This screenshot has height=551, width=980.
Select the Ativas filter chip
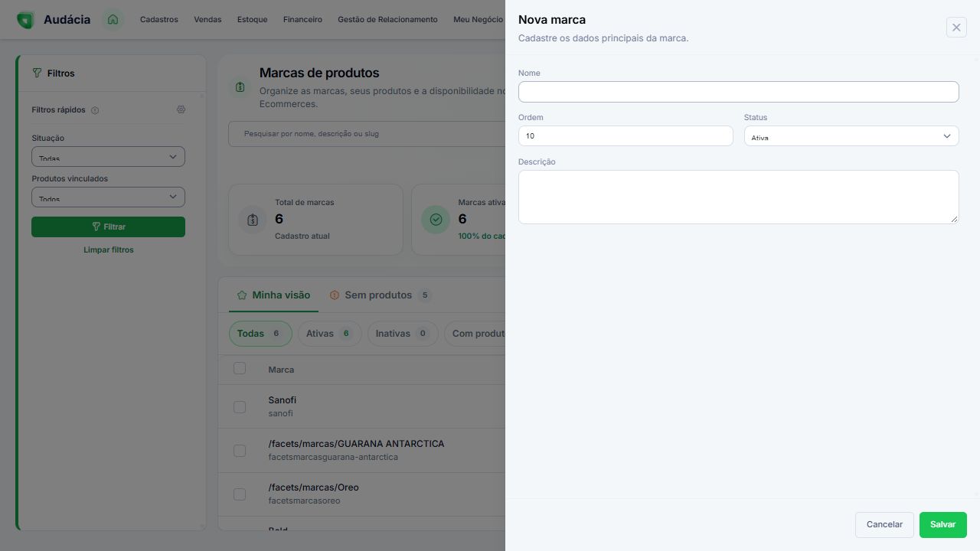pyautogui.click(x=329, y=334)
